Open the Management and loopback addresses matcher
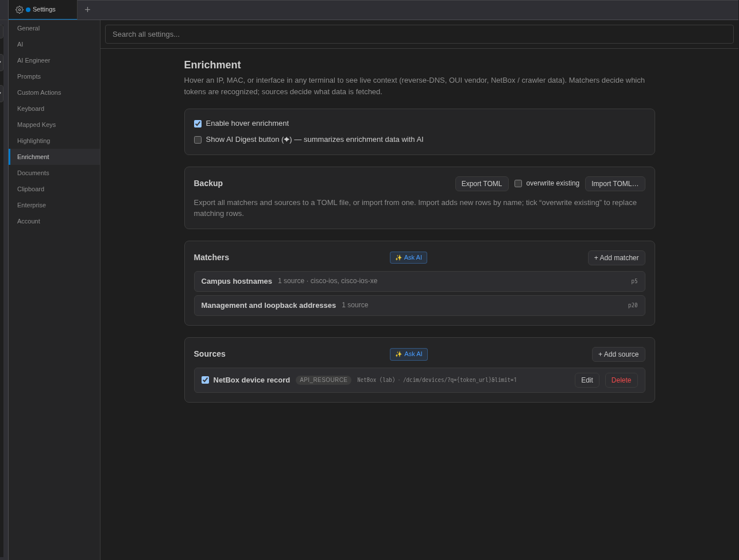The image size is (739, 560). click(x=419, y=306)
